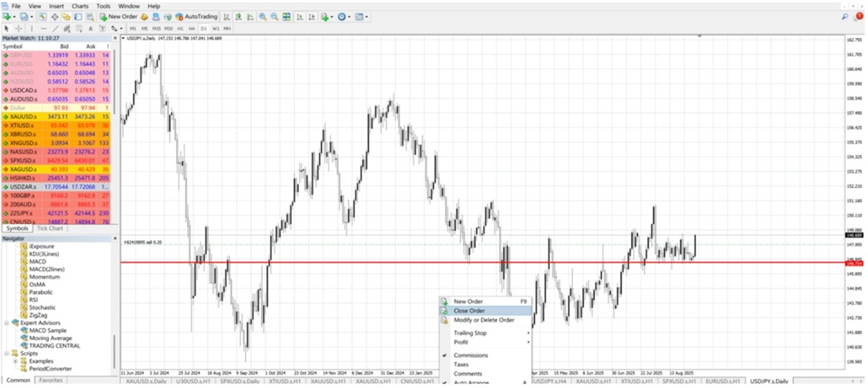
Task: Select the text label tool A
Action: click(x=91, y=28)
